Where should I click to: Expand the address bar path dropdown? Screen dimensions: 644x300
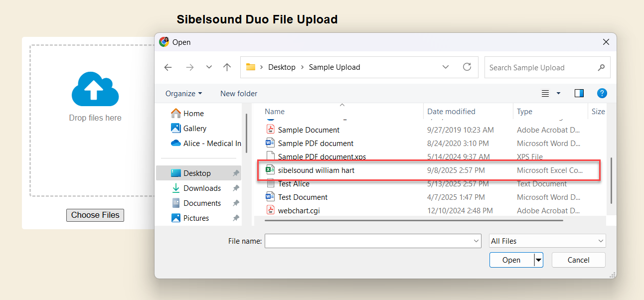(x=446, y=67)
